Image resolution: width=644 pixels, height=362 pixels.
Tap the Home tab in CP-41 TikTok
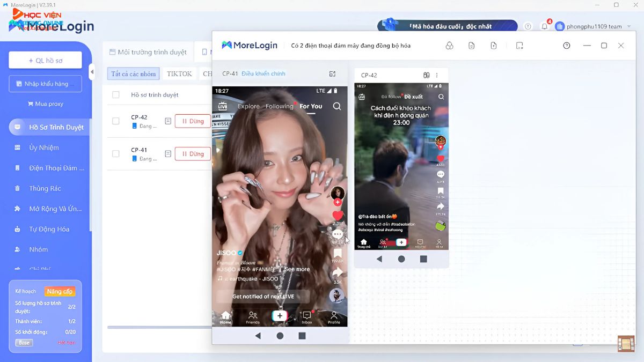pyautogui.click(x=225, y=317)
